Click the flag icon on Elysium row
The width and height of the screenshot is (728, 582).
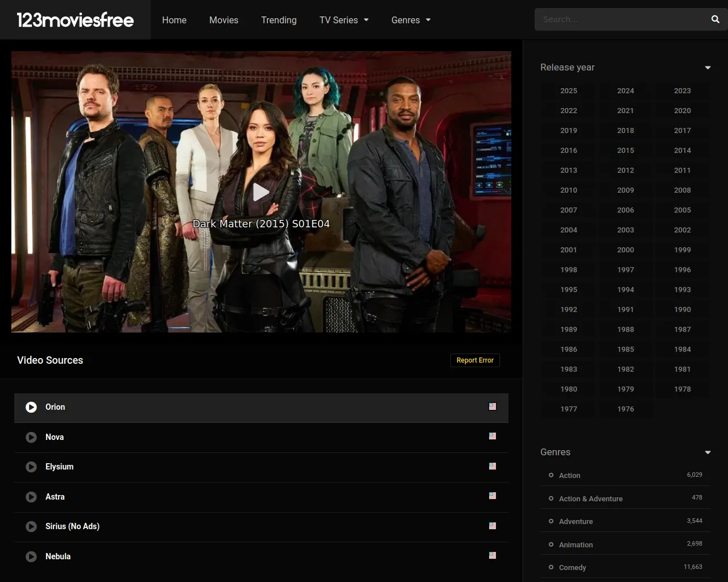tap(493, 466)
